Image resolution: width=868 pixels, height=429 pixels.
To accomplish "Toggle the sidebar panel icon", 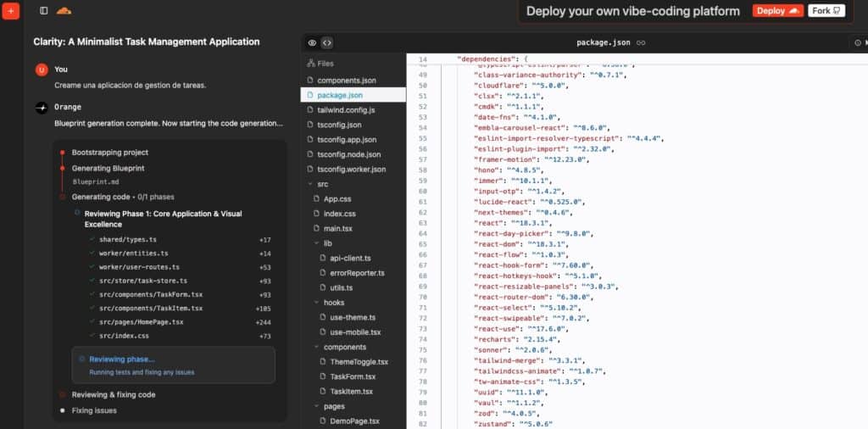I will 44,11.
